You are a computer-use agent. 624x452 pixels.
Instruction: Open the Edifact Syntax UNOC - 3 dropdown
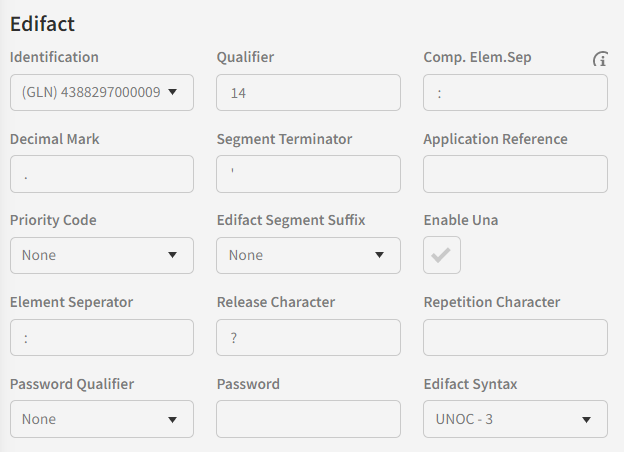pyautogui.click(x=515, y=420)
